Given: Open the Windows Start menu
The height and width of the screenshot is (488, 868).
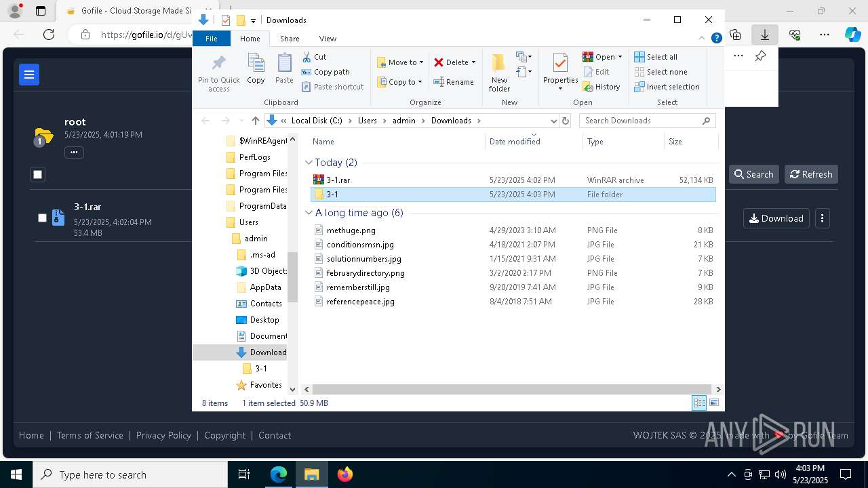Looking at the screenshot, I should (16, 474).
